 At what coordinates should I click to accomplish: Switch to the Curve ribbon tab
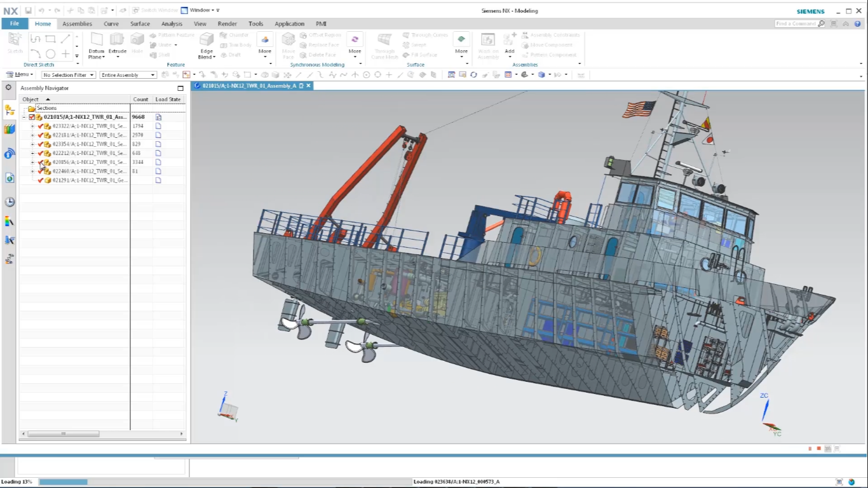(111, 24)
